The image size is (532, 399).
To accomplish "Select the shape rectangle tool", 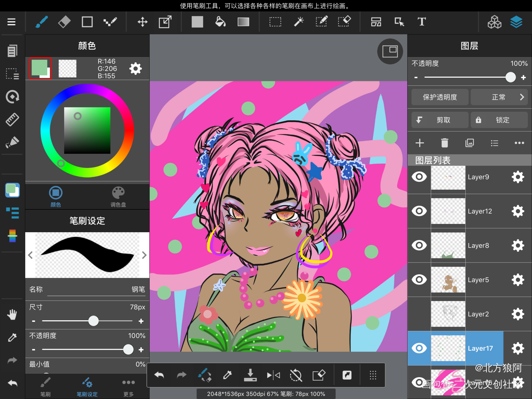I will click(87, 22).
